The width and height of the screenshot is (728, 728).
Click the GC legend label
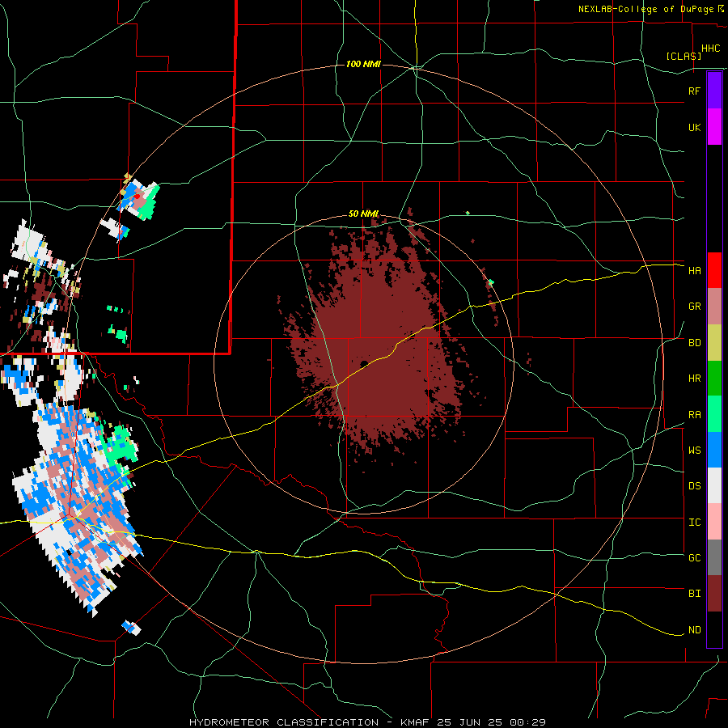pos(694,558)
